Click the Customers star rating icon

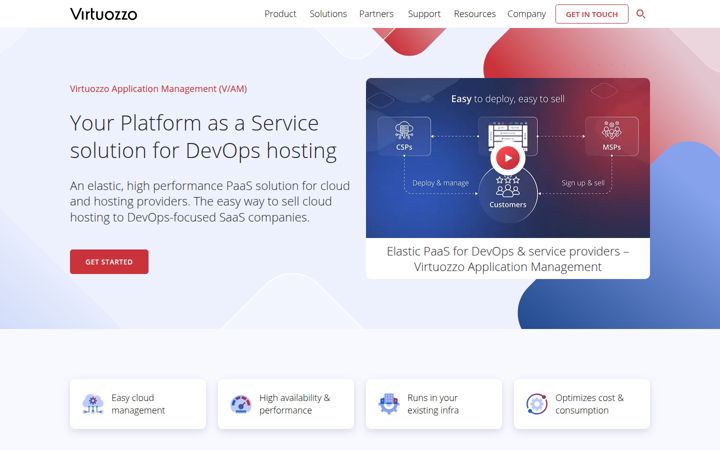pyautogui.click(x=507, y=186)
